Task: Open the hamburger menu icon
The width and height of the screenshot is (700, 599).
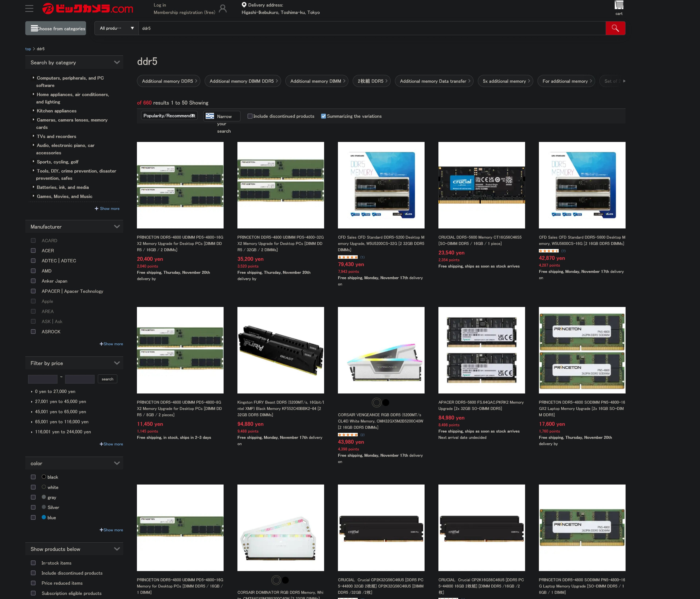Action: tap(29, 8)
